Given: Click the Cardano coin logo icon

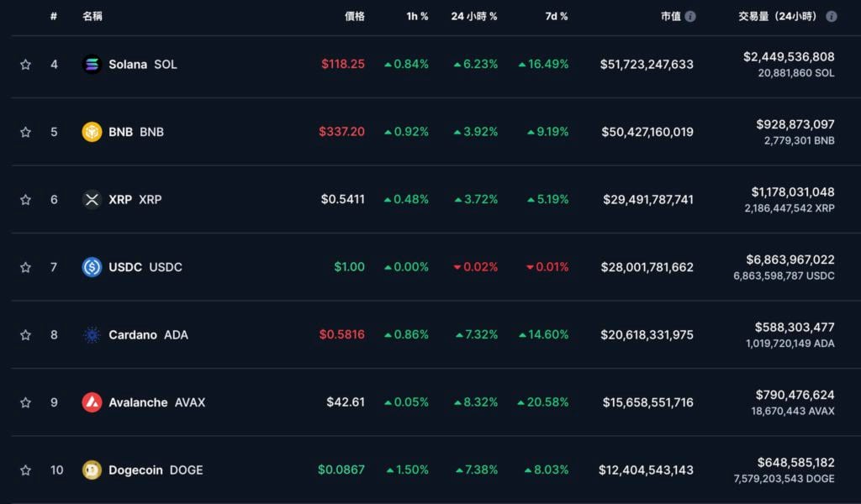Looking at the screenshot, I should [92, 335].
